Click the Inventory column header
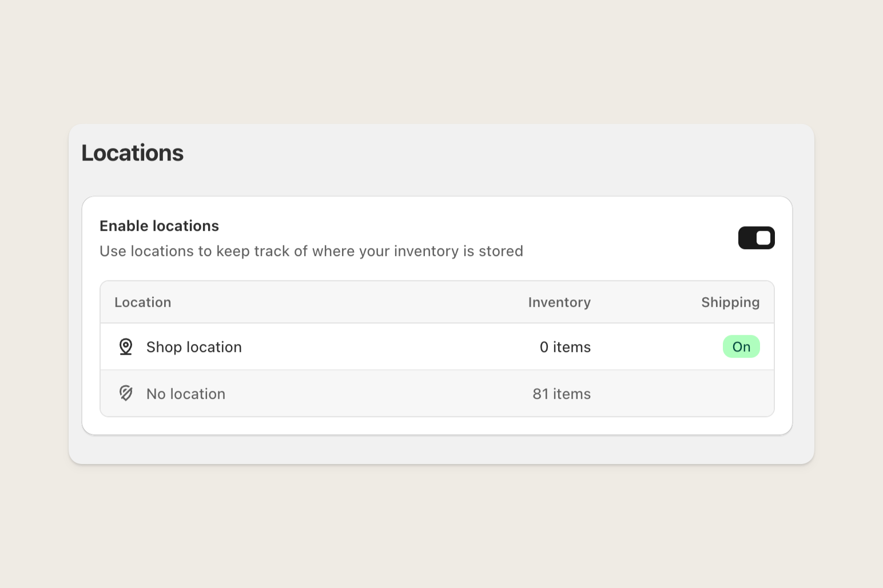Viewport: 883px width, 588px height. click(x=559, y=302)
